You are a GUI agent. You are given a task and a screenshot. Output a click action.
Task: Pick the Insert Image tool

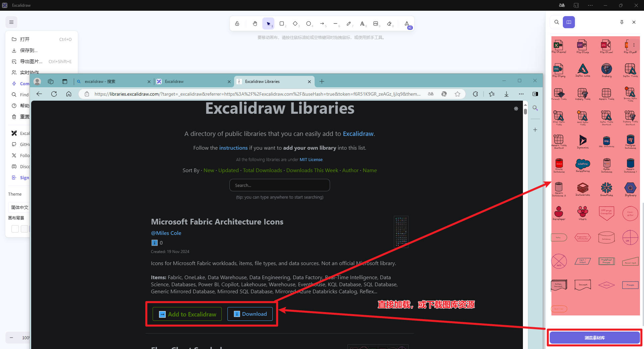376,23
